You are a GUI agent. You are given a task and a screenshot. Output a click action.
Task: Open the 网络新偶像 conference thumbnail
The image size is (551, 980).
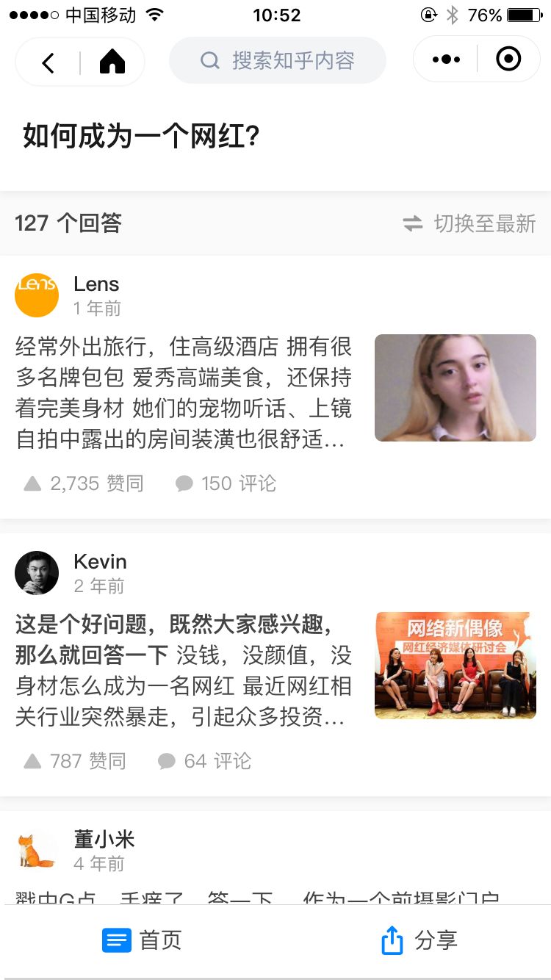[455, 666]
